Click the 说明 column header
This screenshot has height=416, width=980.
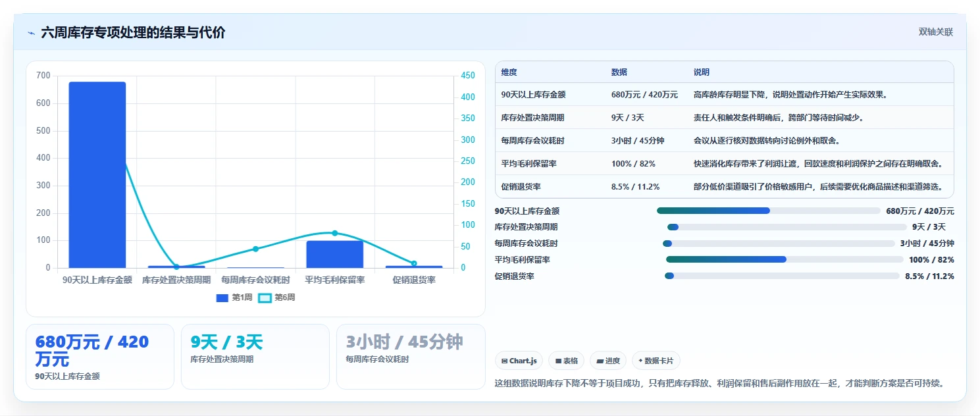(702, 72)
